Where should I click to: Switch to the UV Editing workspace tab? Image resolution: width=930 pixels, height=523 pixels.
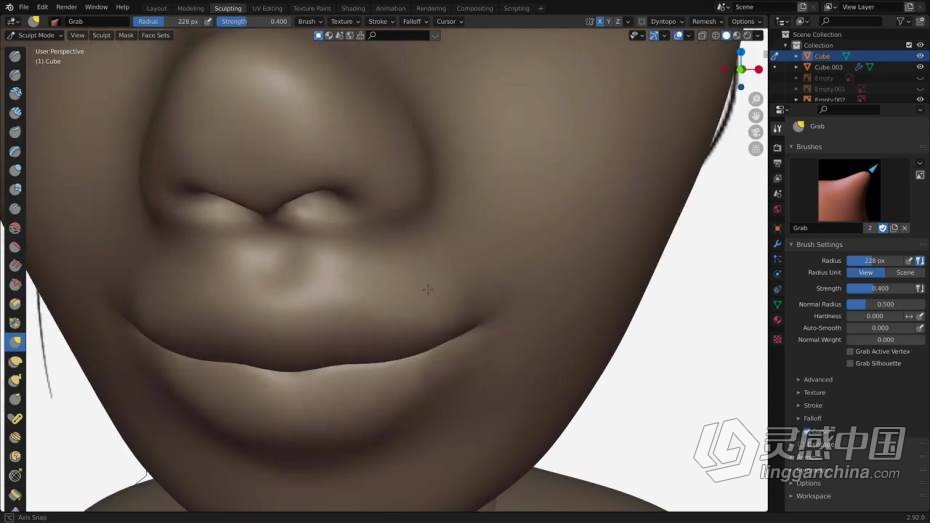[267, 8]
